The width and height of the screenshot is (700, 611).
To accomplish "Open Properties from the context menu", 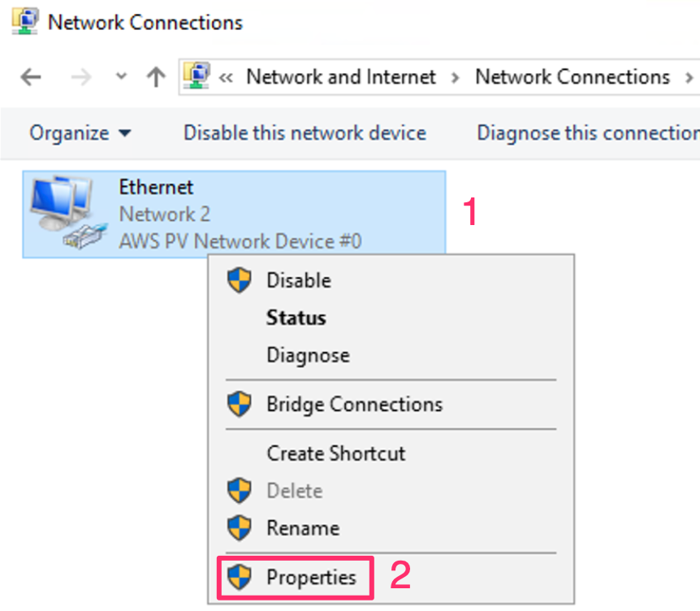I will pos(311,578).
